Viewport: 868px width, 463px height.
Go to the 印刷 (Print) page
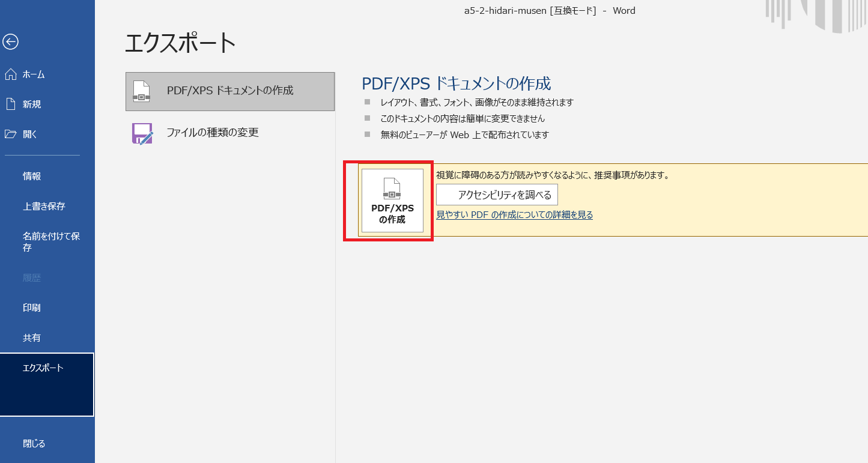[x=32, y=308]
